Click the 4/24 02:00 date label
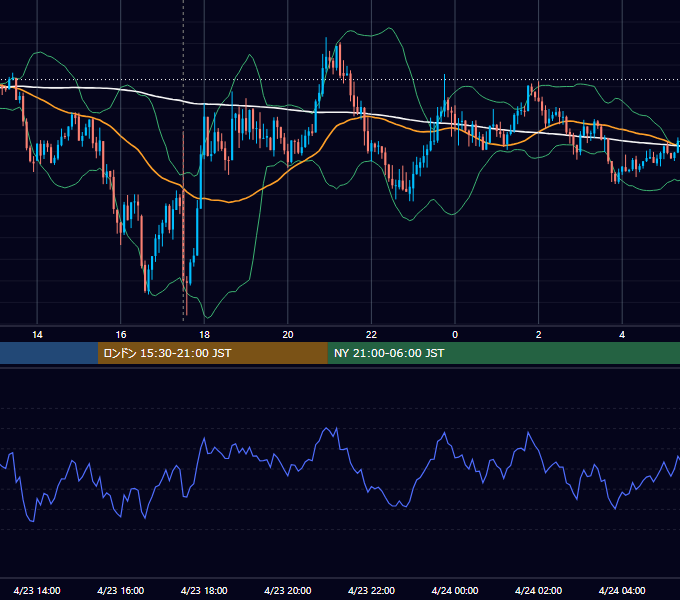 pyautogui.click(x=538, y=590)
